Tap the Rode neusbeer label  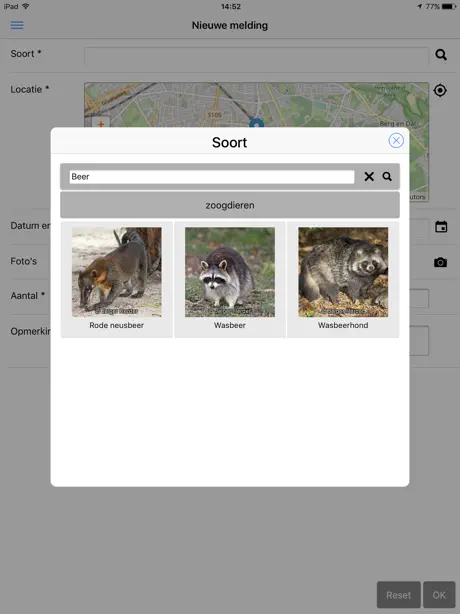(117, 325)
